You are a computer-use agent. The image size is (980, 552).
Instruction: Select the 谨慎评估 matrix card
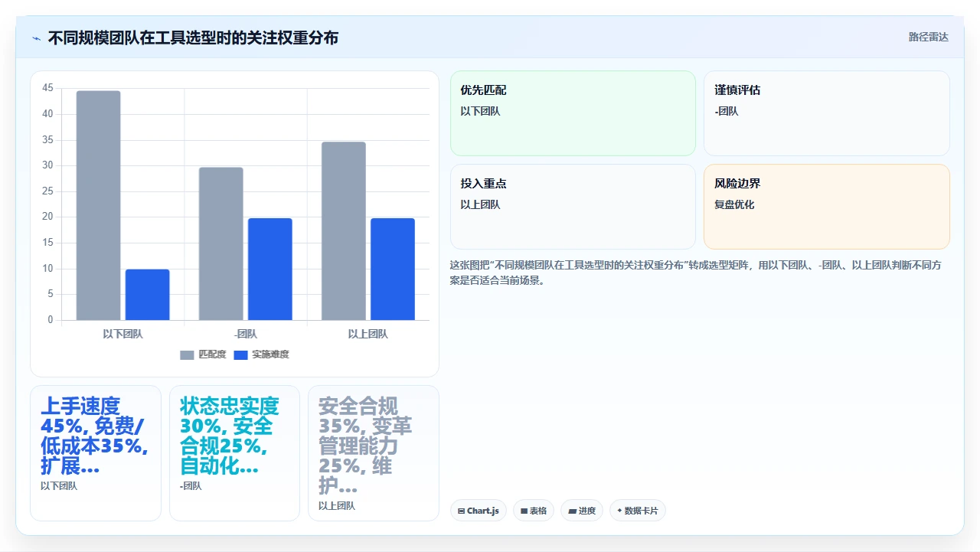pyautogui.click(x=827, y=113)
